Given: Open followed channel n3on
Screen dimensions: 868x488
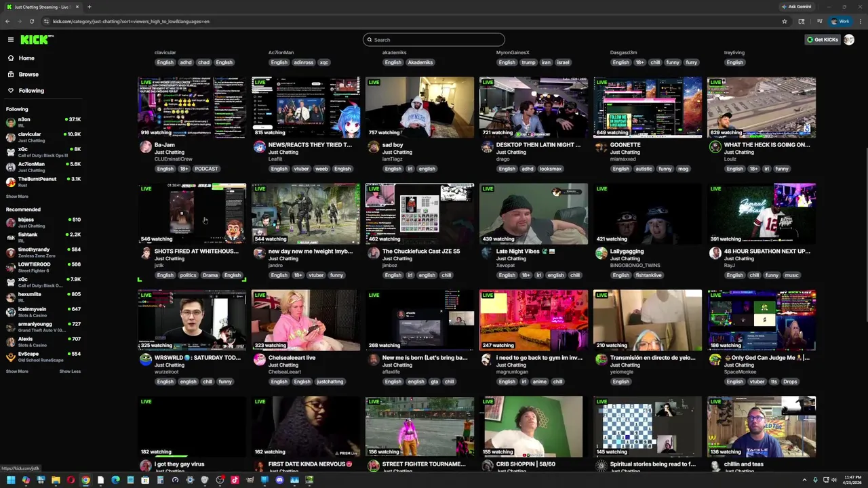Looking at the screenshot, I should click(x=43, y=123).
